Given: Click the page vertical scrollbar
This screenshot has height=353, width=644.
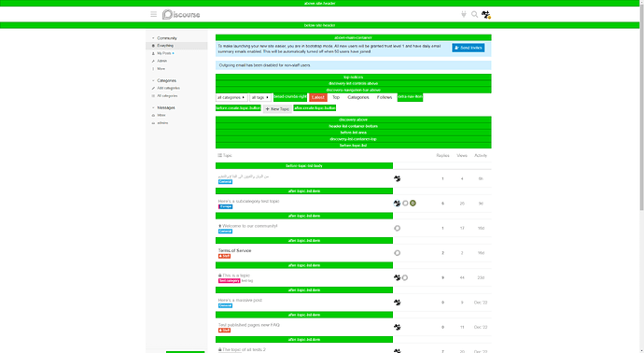Looking at the screenshot, I should (x=641, y=106).
